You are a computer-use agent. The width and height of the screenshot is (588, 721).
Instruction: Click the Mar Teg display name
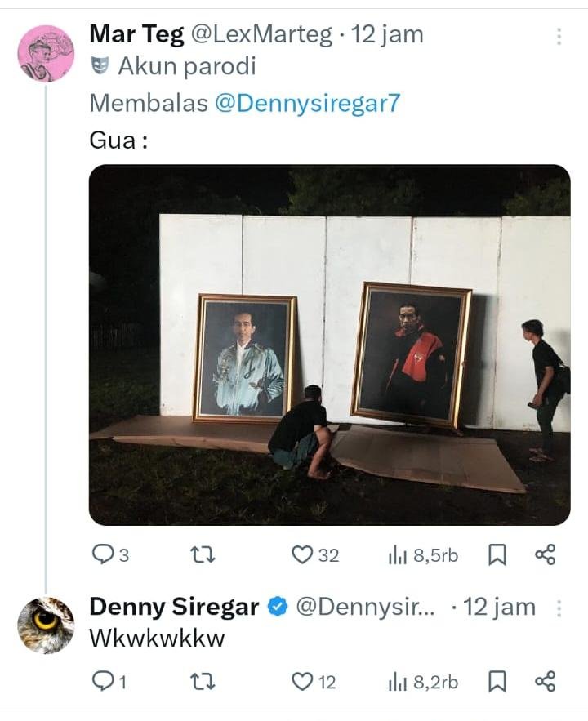[x=136, y=35]
